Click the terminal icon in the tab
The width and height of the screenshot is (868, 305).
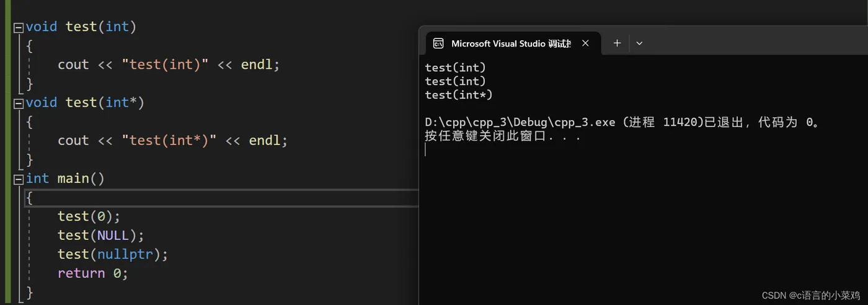[x=438, y=43]
